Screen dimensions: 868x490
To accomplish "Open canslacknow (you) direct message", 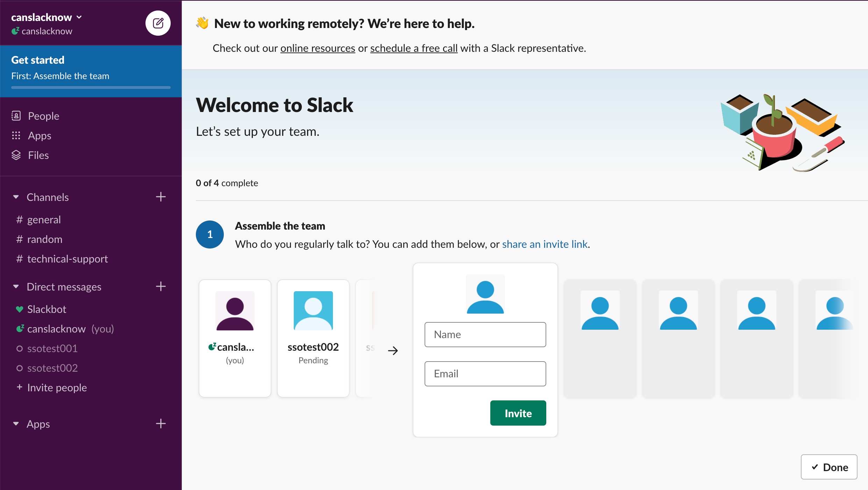I will point(71,329).
